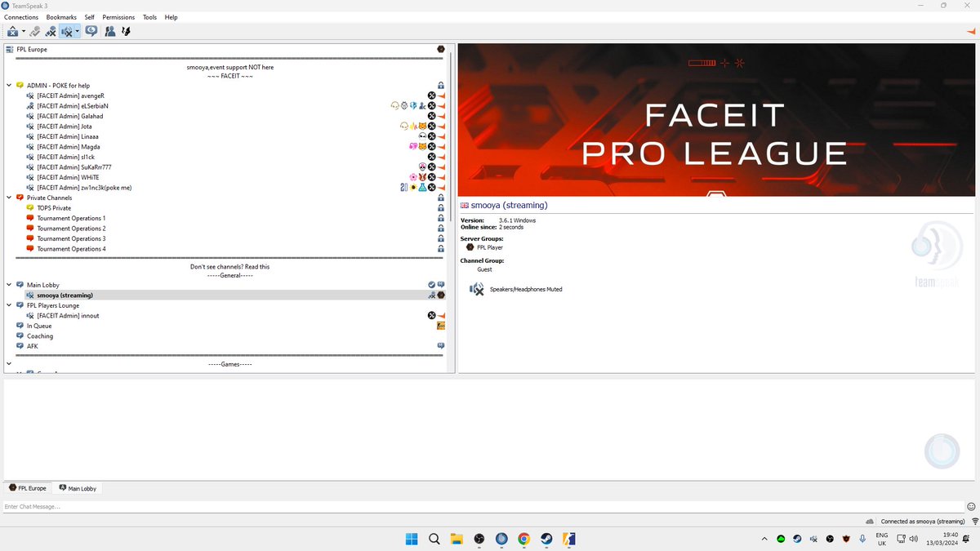Click the toolbar icon right of Contacts
The width and height of the screenshot is (980, 551).
point(126,31)
